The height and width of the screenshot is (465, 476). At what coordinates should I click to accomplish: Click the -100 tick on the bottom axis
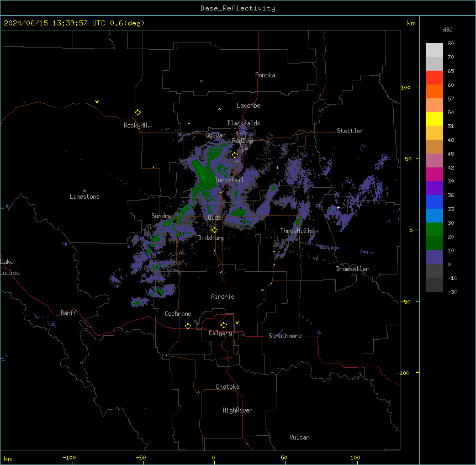point(70,457)
